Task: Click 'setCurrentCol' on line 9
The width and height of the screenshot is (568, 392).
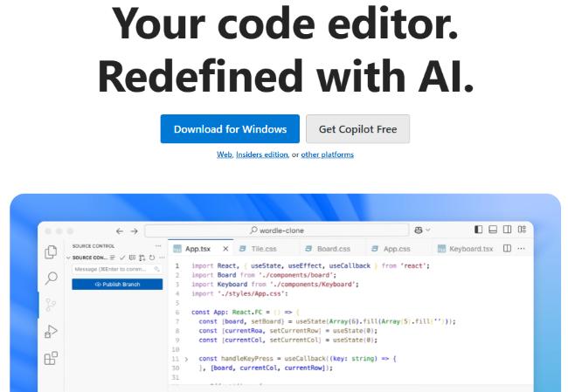Action: 295,340
